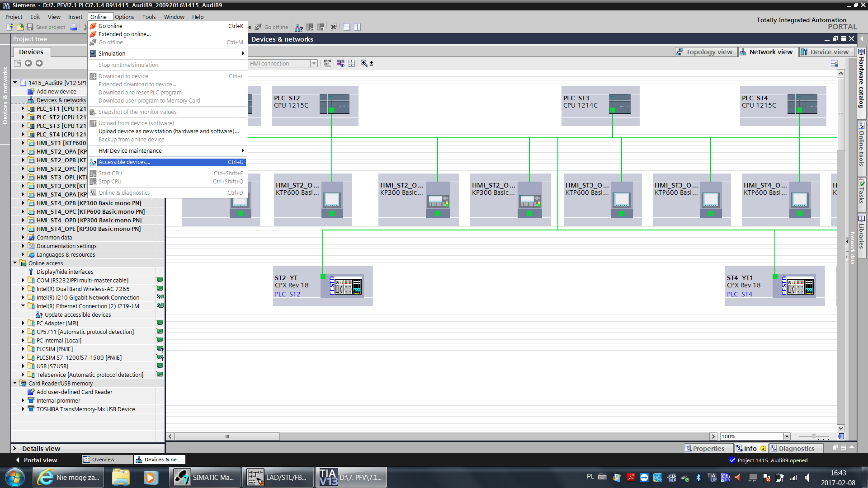
Task: Click Windows Start button
Action: coord(15,478)
